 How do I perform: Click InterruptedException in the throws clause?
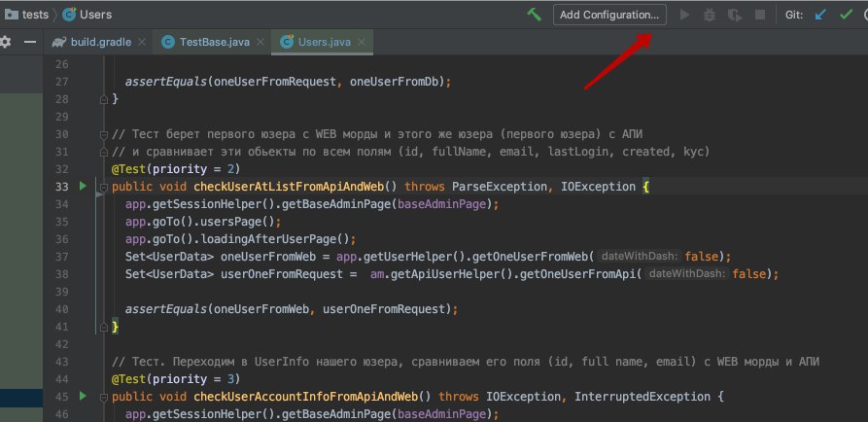coord(642,397)
